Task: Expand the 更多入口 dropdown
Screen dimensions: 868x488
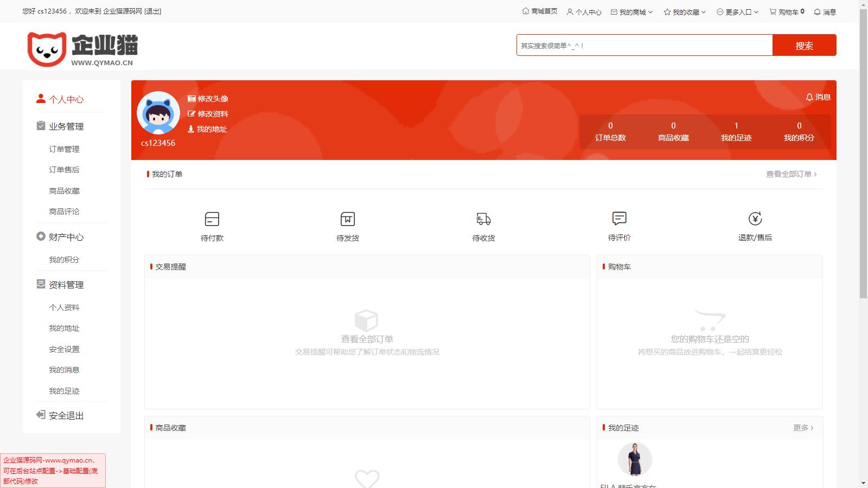Action: click(x=756, y=12)
